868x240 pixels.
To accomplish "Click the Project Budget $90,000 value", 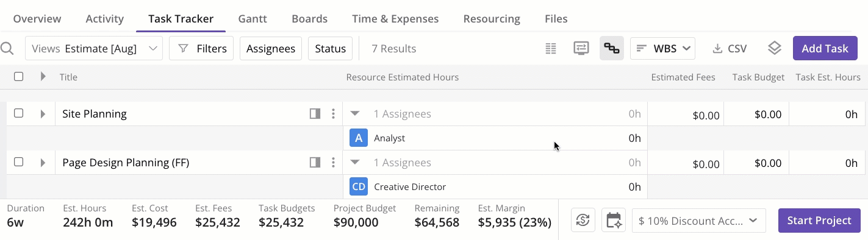I will point(356,222).
